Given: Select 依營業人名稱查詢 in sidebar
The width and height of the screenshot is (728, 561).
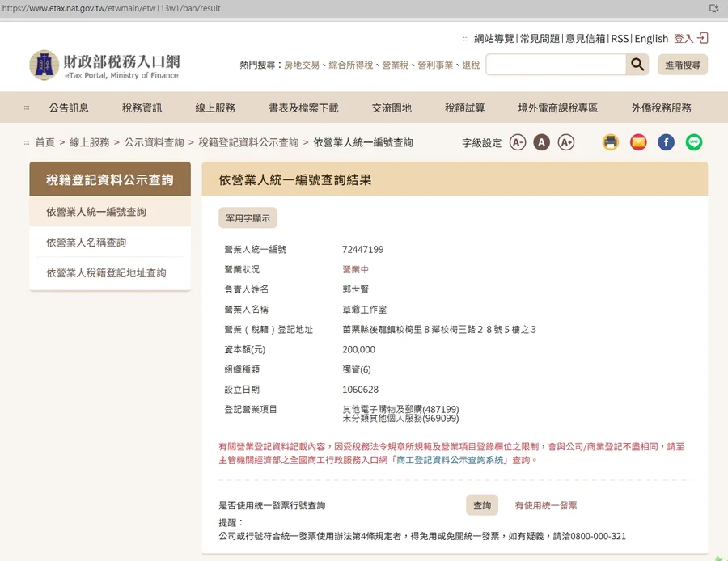Looking at the screenshot, I should 87,243.
